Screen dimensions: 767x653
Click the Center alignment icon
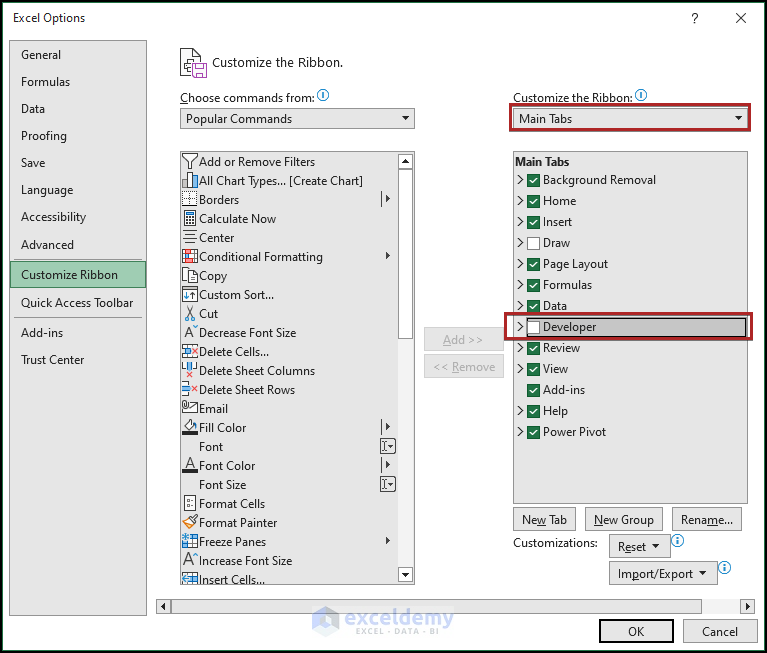pos(190,238)
